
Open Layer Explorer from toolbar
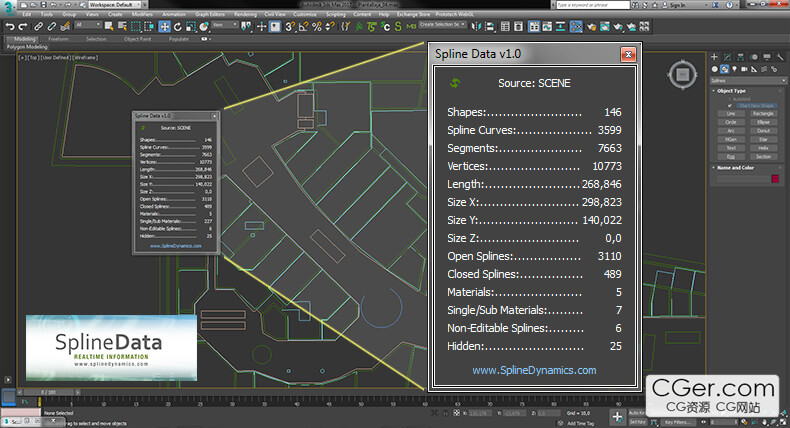518,26
